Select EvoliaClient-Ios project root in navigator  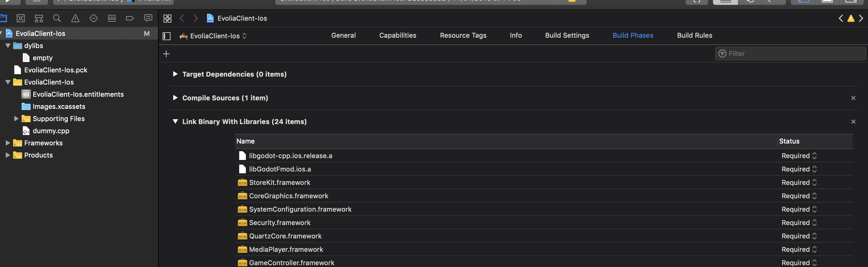pos(79,33)
